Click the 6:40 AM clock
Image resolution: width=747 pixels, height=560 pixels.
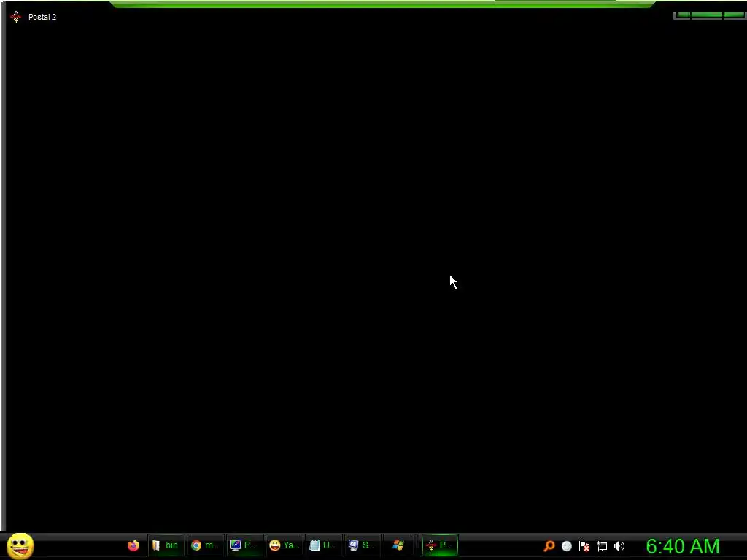pos(683,546)
